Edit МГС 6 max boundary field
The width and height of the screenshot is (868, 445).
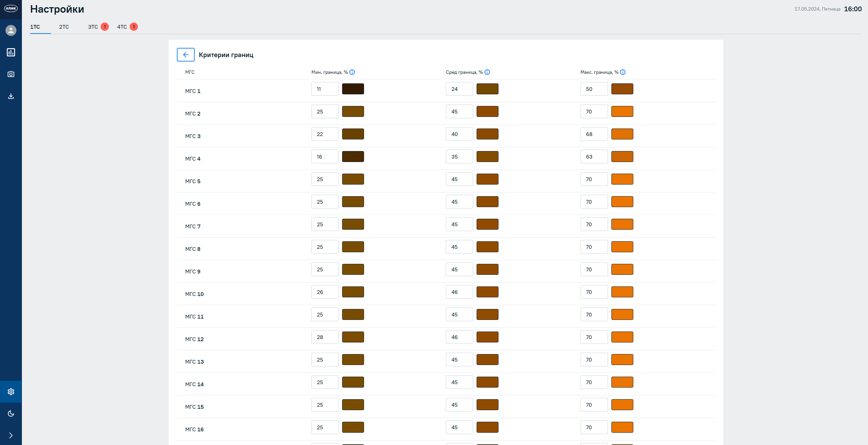[x=594, y=202]
